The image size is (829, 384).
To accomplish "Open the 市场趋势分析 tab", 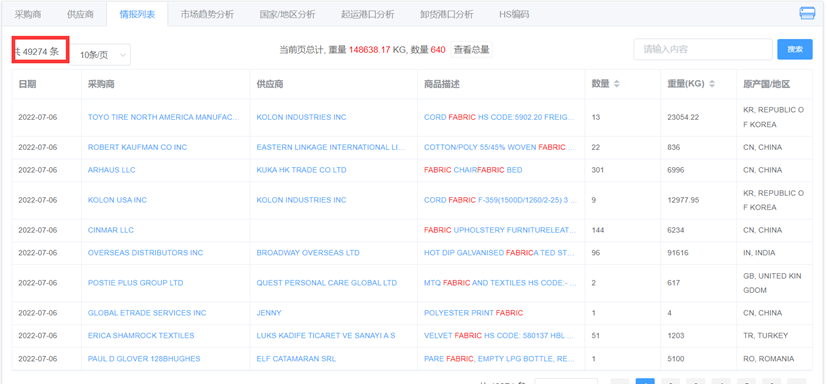I will point(207,14).
